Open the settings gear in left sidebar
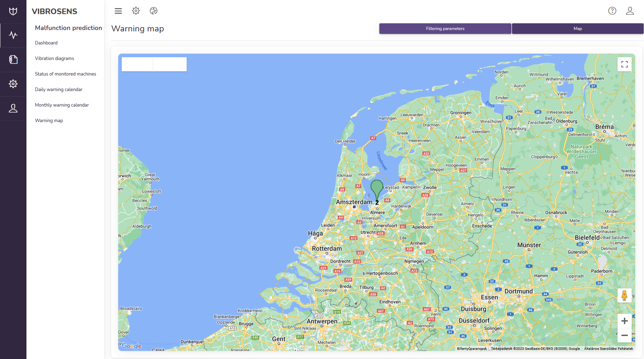This screenshot has height=359, width=644. pyautogui.click(x=13, y=84)
